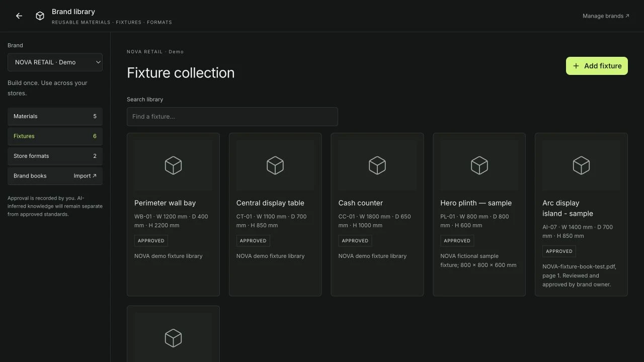Switch to Store formats
Image resolution: width=644 pixels, height=362 pixels.
55,156
